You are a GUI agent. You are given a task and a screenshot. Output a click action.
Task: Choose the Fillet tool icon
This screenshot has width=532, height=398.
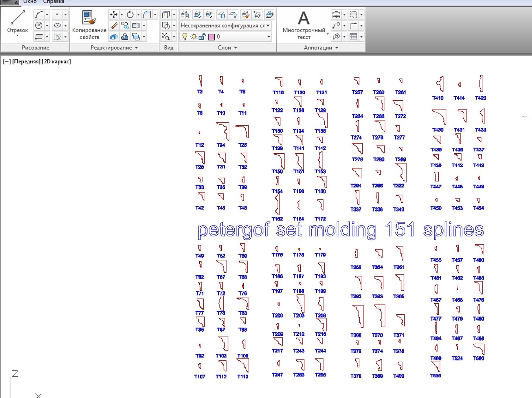(147, 15)
